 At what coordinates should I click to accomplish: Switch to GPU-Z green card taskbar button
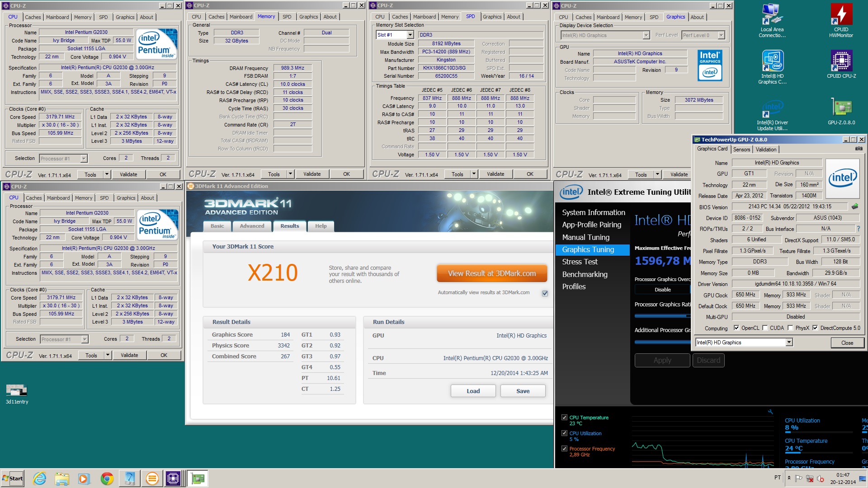click(x=197, y=478)
